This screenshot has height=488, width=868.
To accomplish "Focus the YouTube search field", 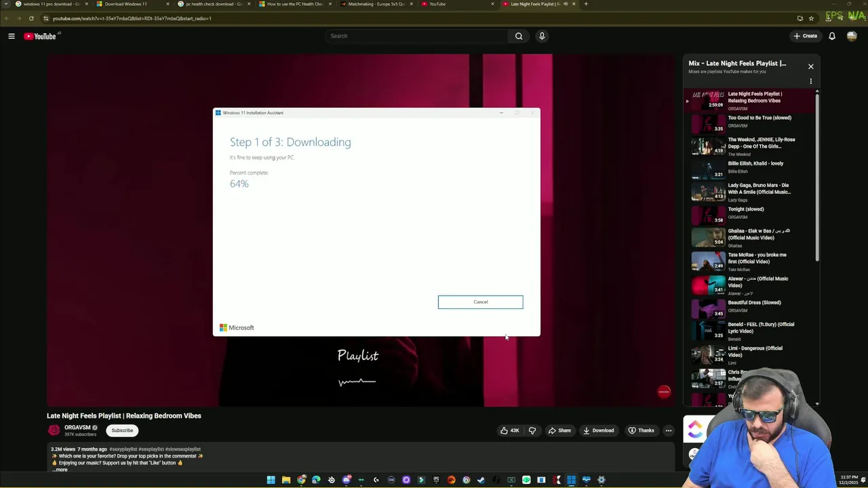I will coord(416,36).
